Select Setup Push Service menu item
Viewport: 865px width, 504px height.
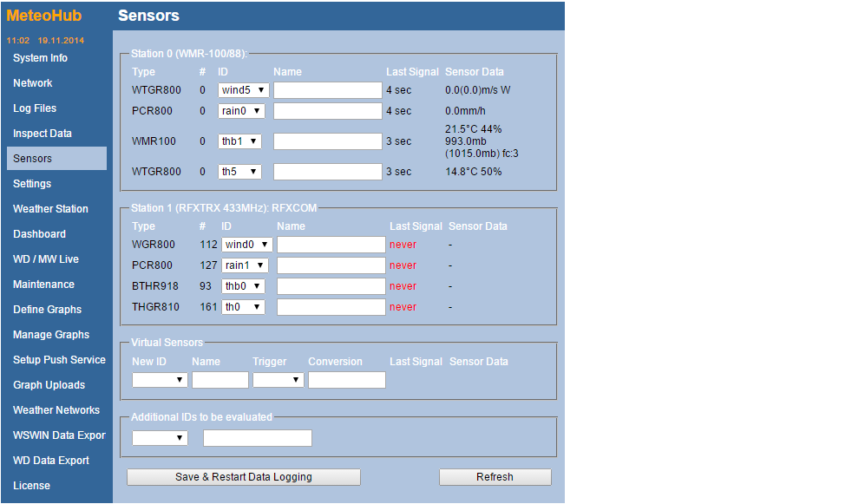59,360
